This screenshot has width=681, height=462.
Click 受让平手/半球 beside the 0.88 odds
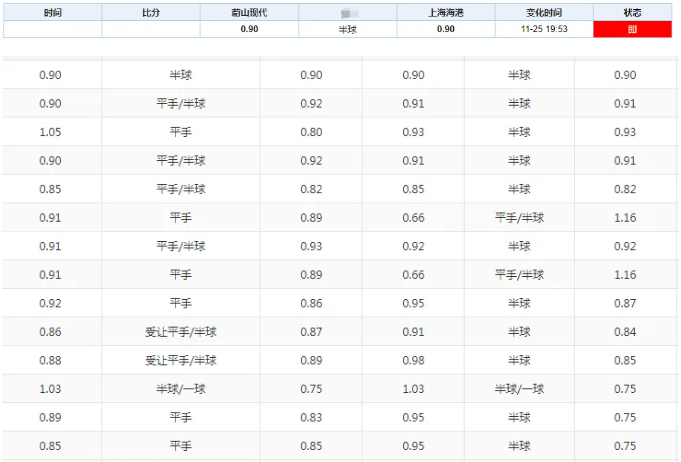[181, 360]
